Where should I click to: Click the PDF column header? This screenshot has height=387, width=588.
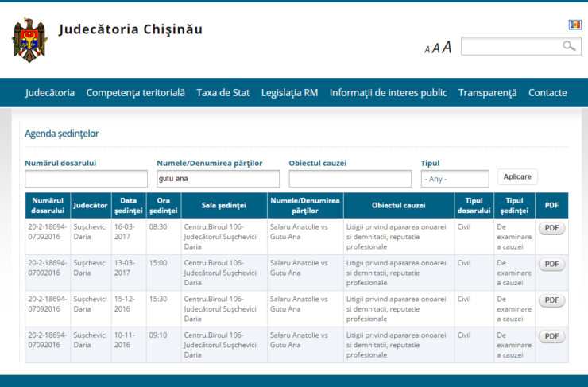point(551,206)
